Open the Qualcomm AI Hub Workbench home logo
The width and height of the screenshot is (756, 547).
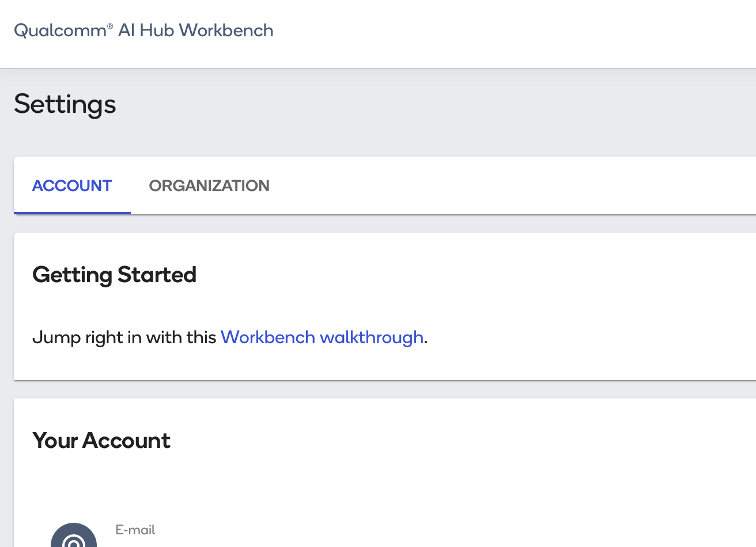(x=143, y=31)
